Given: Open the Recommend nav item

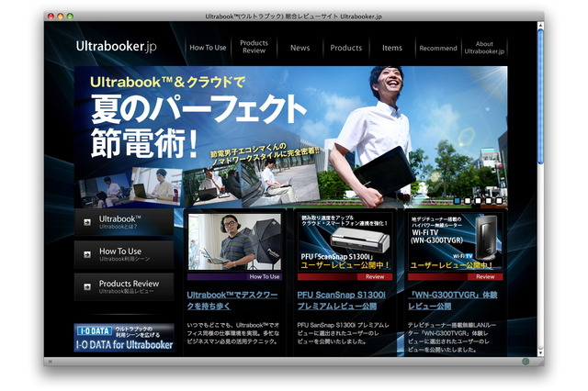Looking at the screenshot, I should coord(438,48).
